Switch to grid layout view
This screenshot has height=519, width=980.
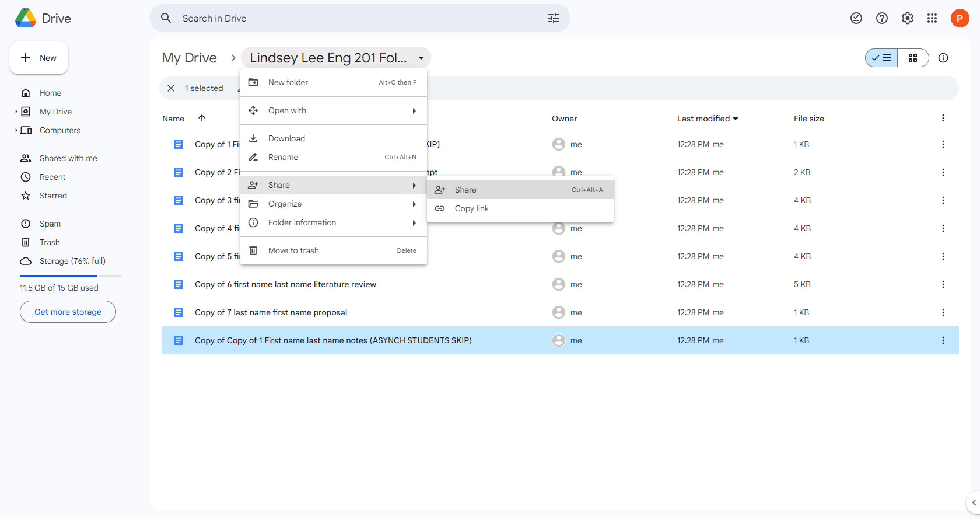tap(913, 58)
